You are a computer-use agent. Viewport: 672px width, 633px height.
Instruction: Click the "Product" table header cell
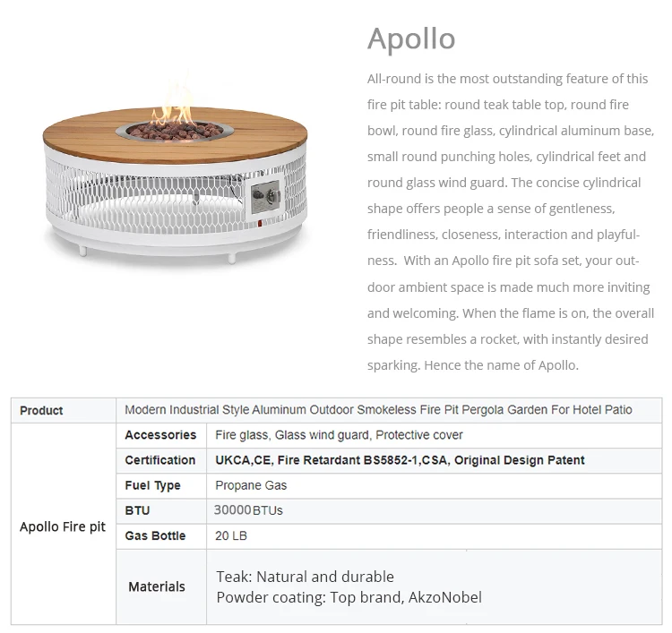[41, 410]
